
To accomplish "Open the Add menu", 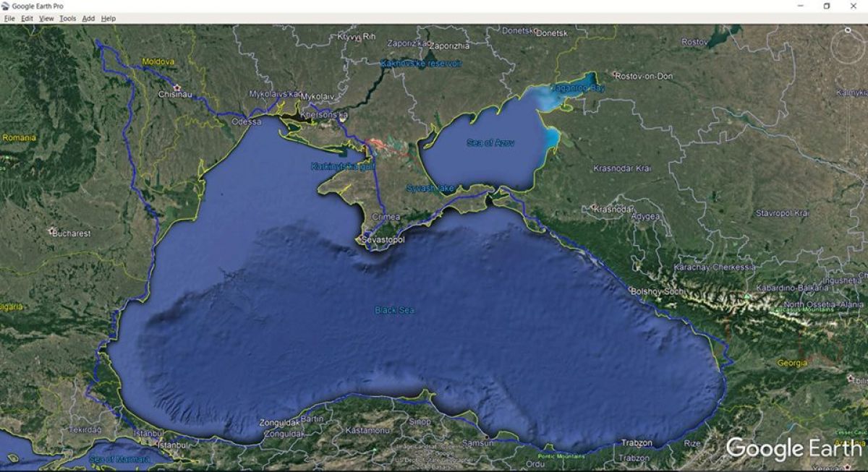I will coord(88,18).
